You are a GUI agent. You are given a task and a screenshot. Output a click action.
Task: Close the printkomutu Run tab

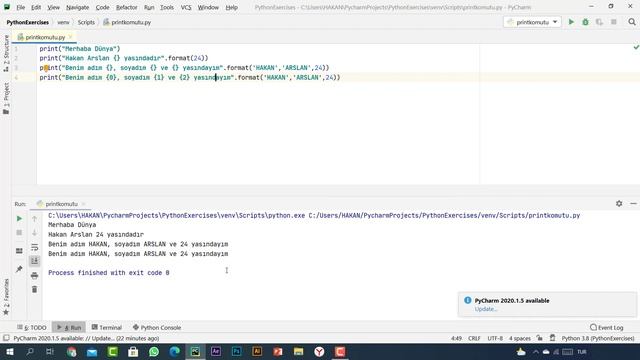pos(83,204)
